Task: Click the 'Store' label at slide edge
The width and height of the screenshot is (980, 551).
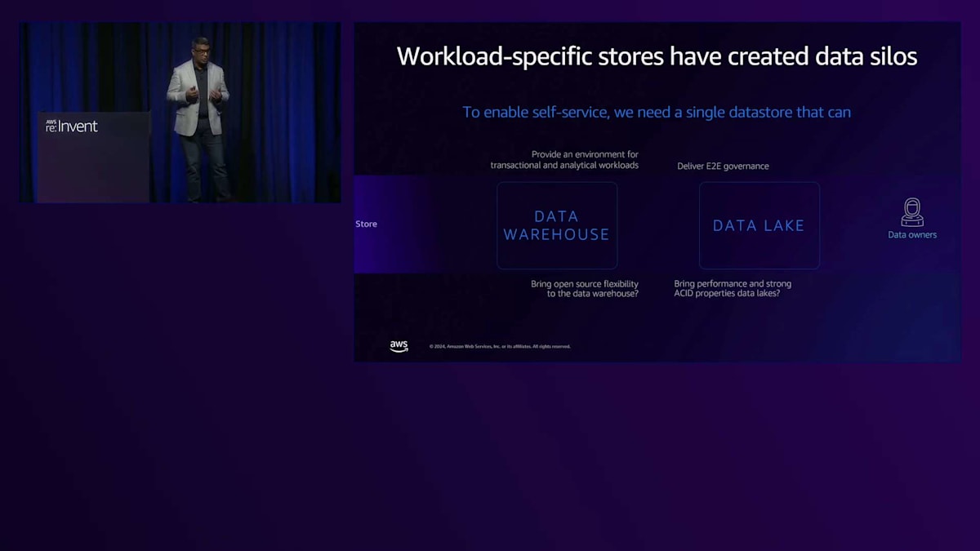Action: pyautogui.click(x=366, y=224)
